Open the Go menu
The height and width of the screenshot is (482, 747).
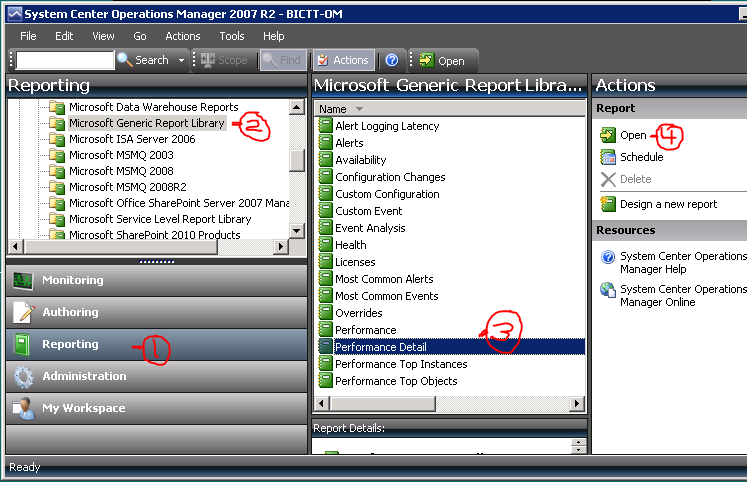point(140,36)
